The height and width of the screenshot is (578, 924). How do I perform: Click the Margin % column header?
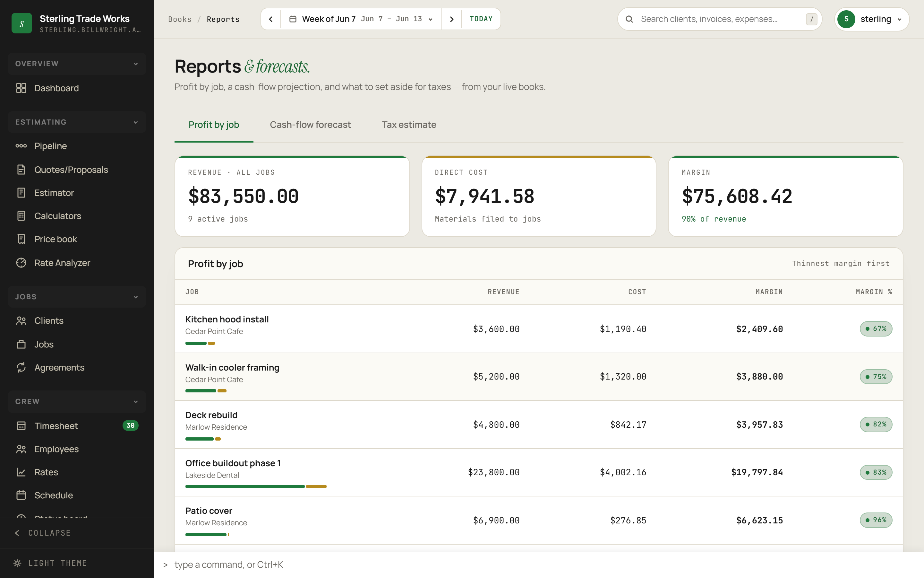click(x=874, y=292)
